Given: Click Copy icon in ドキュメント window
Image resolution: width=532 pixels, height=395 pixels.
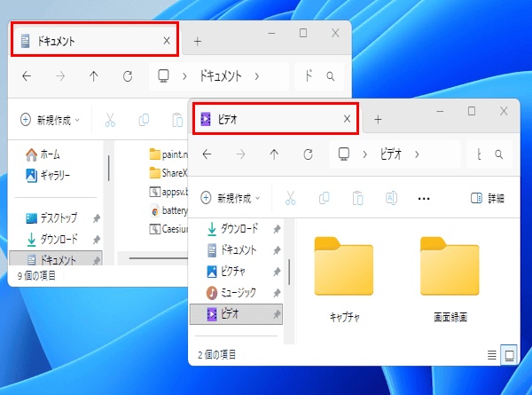Looking at the screenshot, I should coord(144,120).
